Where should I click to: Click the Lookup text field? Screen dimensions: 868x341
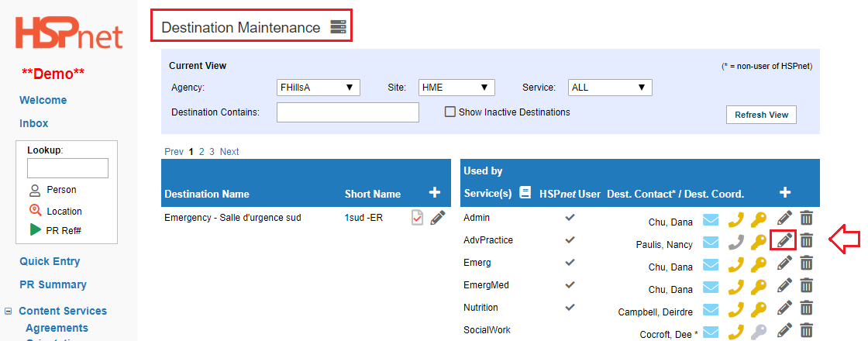[x=67, y=168]
